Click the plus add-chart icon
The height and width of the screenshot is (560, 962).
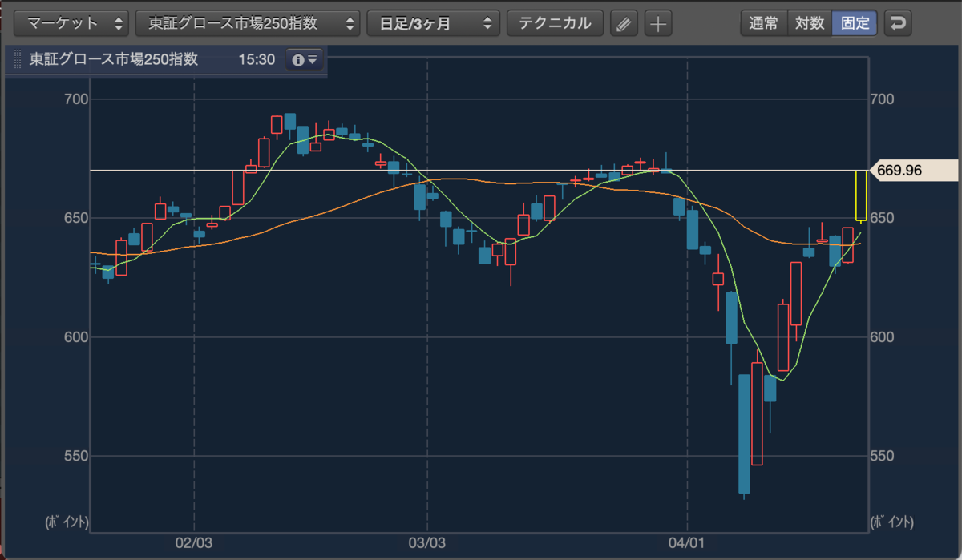(x=658, y=23)
